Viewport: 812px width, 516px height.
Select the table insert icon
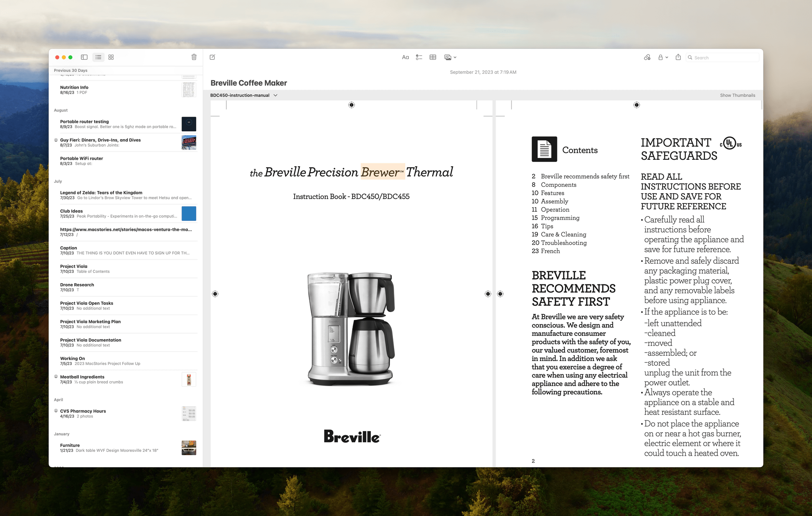(433, 58)
